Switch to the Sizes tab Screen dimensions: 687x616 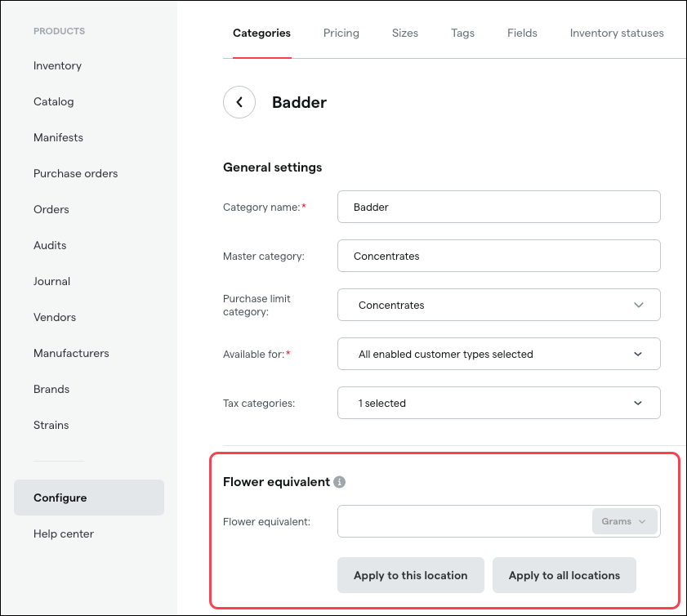pos(404,33)
